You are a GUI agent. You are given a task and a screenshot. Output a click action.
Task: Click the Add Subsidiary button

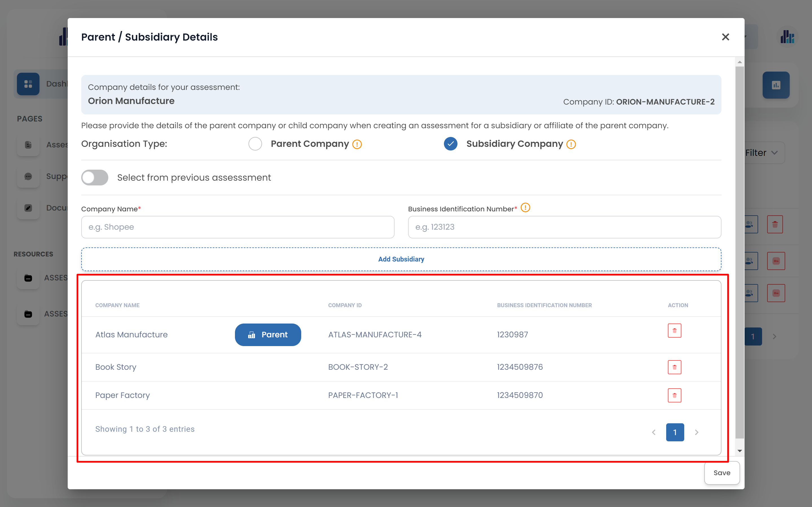(401, 259)
